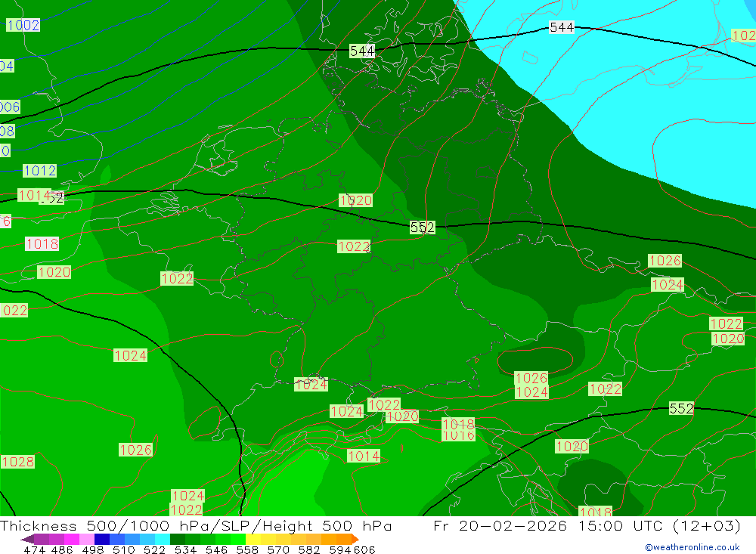The height and width of the screenshot is (554, 756).
Task: Click the 498 legend value
Action: tap(92, 549)
